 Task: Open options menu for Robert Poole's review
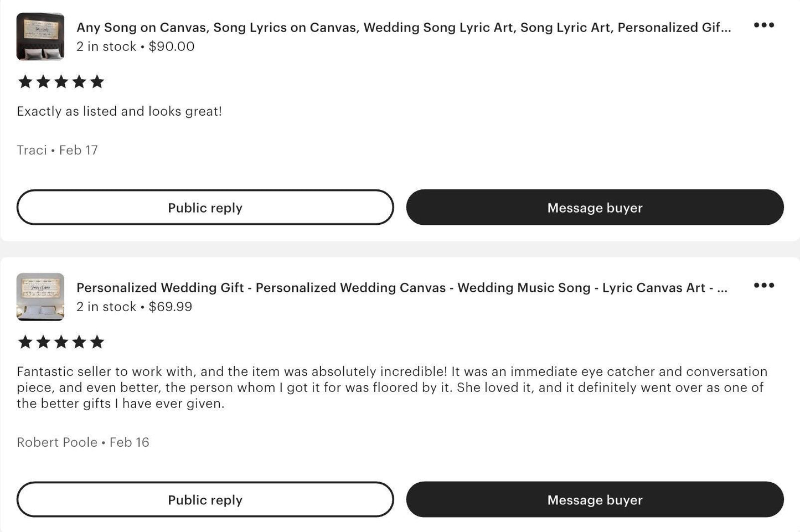click(x=764, y=285)
